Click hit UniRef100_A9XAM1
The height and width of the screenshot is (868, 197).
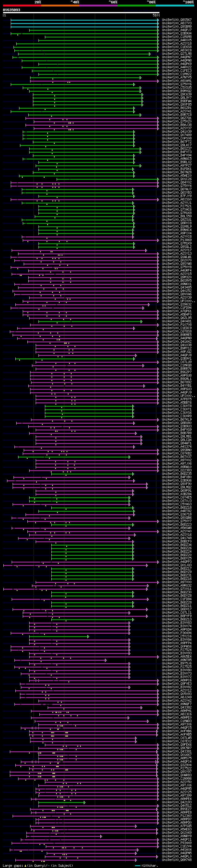(177, 81)
